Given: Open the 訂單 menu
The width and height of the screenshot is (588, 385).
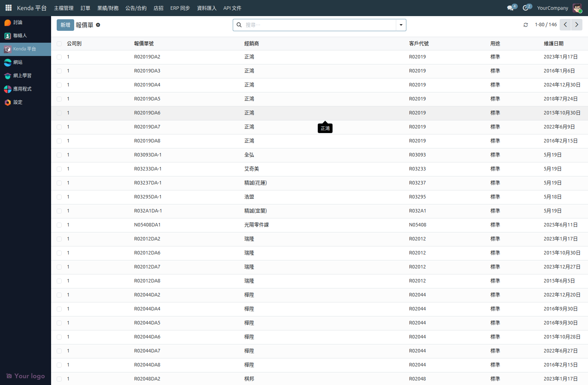Looking at the screenshot, I should (x=85, y=8).
